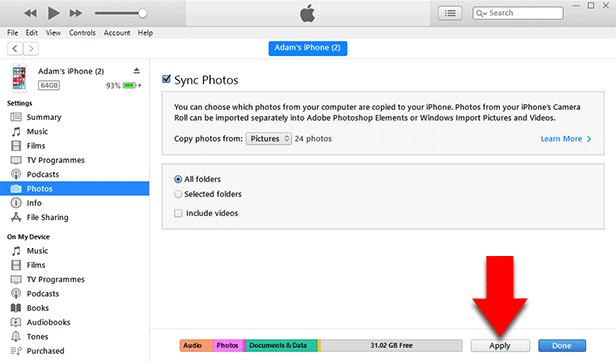The width and height of the screenshot is (616, 362).
Task: Click the Adam's iPhone (2) device button
Action: coord(308,48)
